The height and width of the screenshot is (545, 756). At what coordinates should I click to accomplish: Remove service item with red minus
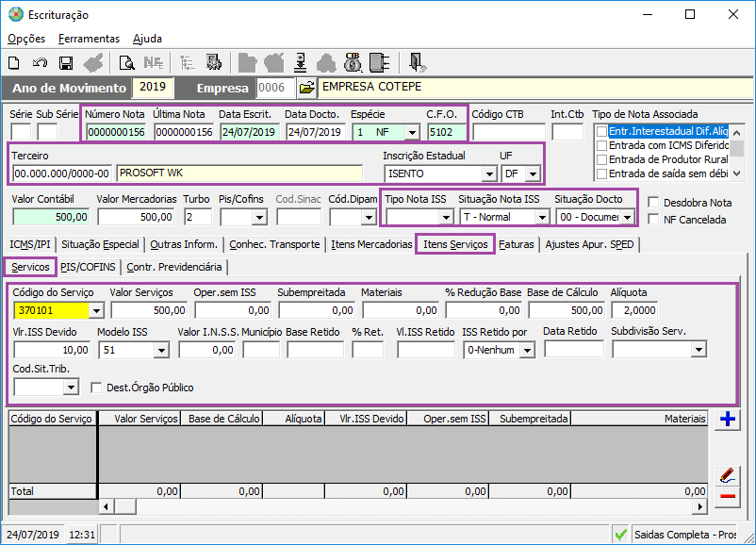click(x=726, y=496)
